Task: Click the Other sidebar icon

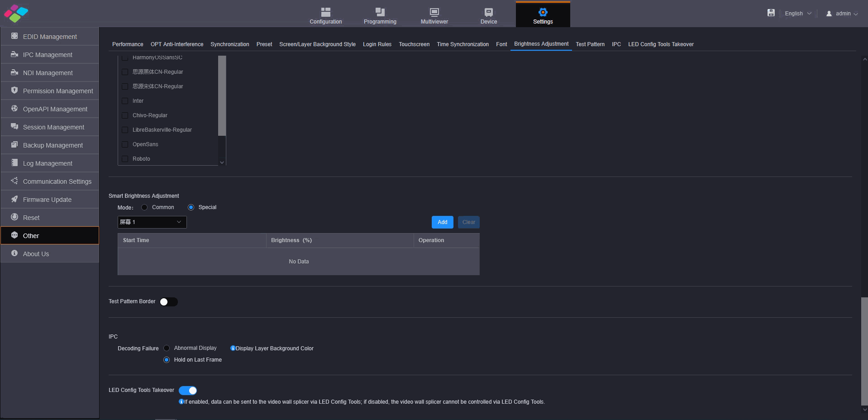Action: tap(14, 235)
